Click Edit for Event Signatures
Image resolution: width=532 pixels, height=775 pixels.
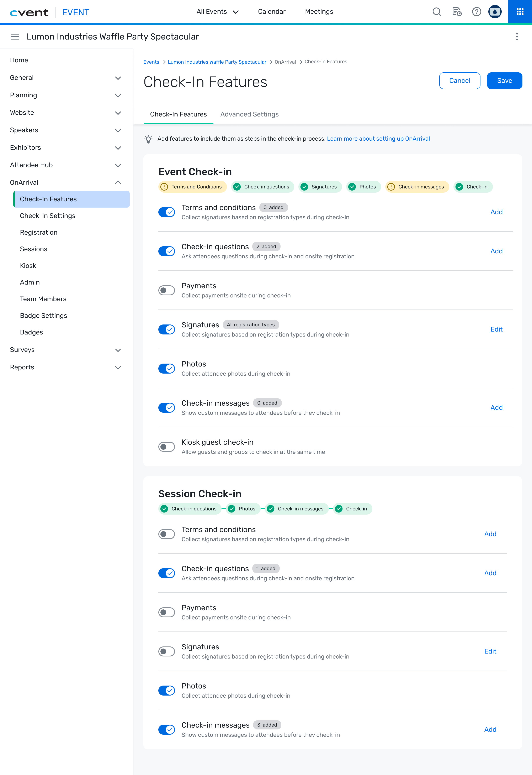click(x=496, y=330)
